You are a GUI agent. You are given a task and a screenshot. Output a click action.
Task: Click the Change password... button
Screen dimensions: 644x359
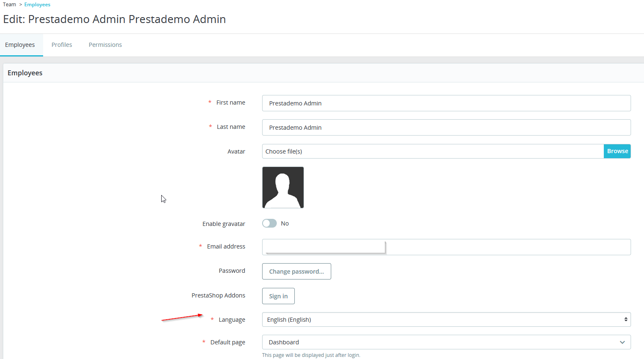pos(296,272)
